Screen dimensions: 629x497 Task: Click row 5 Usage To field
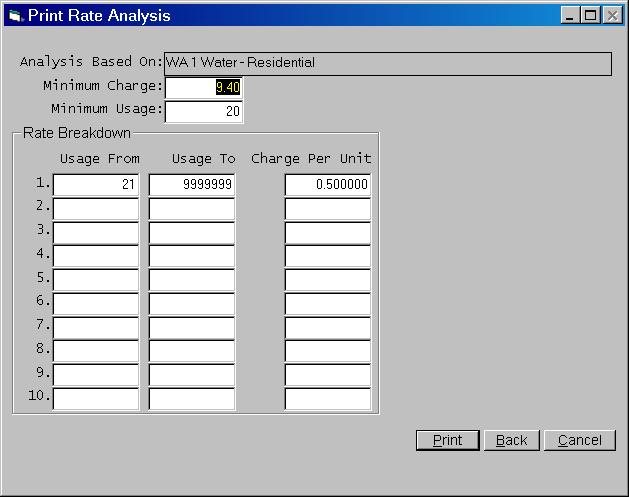pos(192,280)
